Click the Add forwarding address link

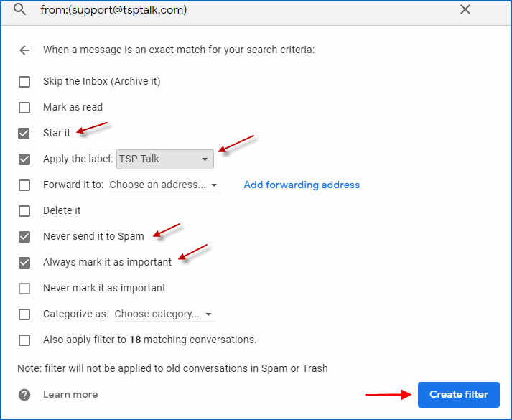pyautogui.click(x=302, y=185)
